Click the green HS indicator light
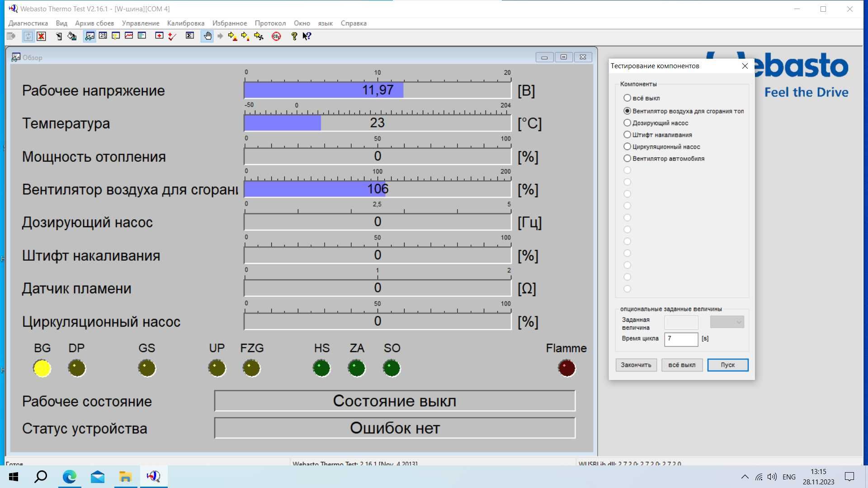 coord(321,368)
